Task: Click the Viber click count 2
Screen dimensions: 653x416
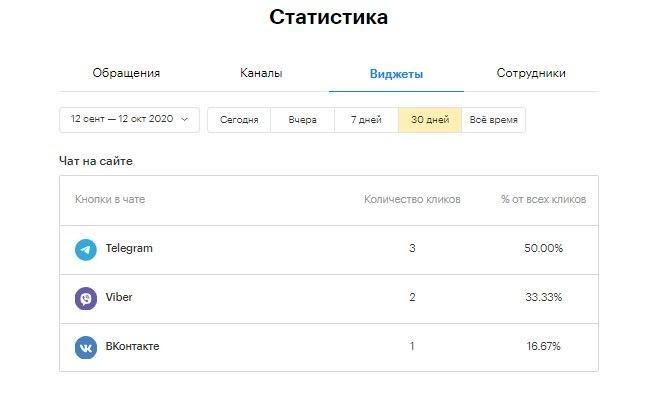Action: pos(412,297)
